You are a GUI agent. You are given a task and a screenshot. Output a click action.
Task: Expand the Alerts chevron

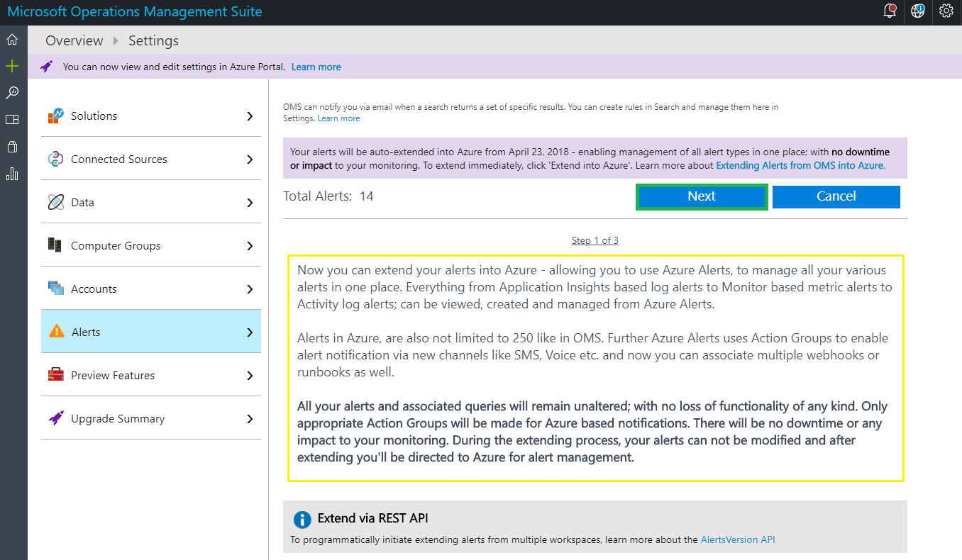(250, 332)
